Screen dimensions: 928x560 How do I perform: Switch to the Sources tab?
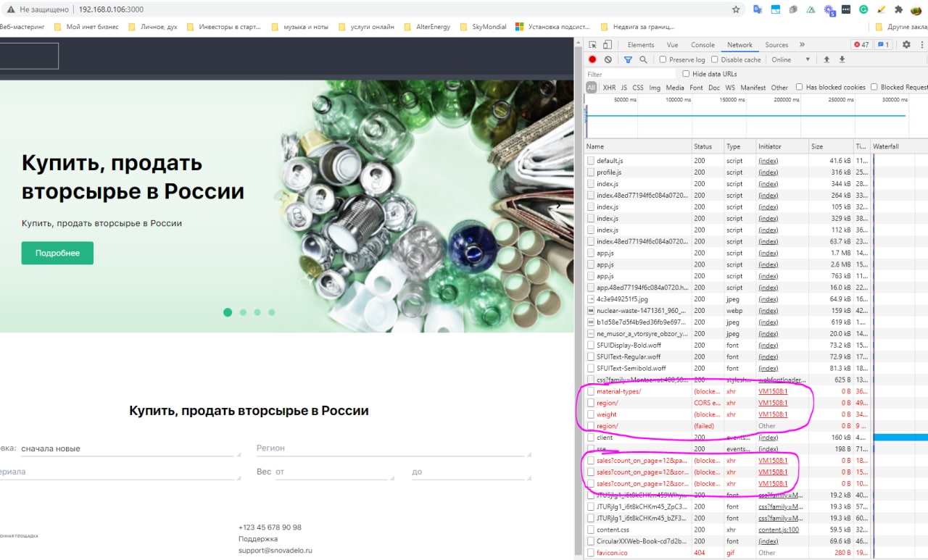coord(776,45)
